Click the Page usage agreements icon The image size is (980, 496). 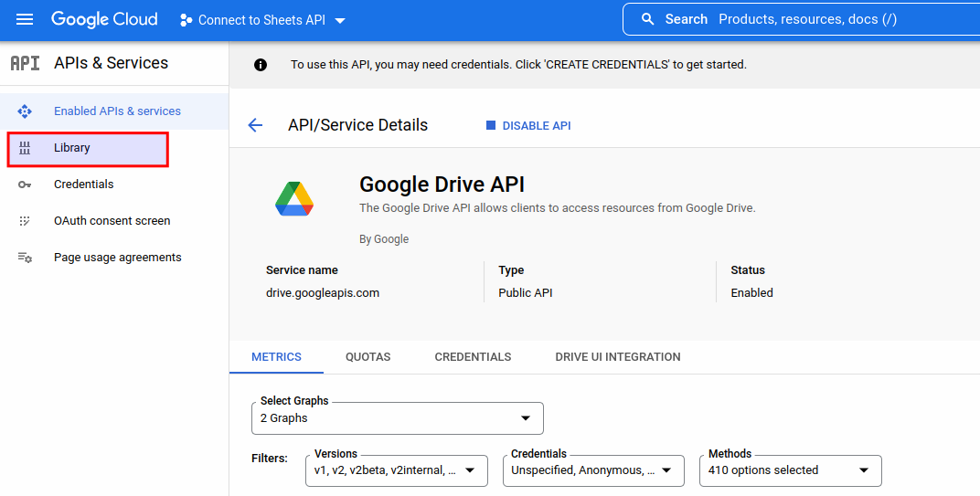(25, 258)
